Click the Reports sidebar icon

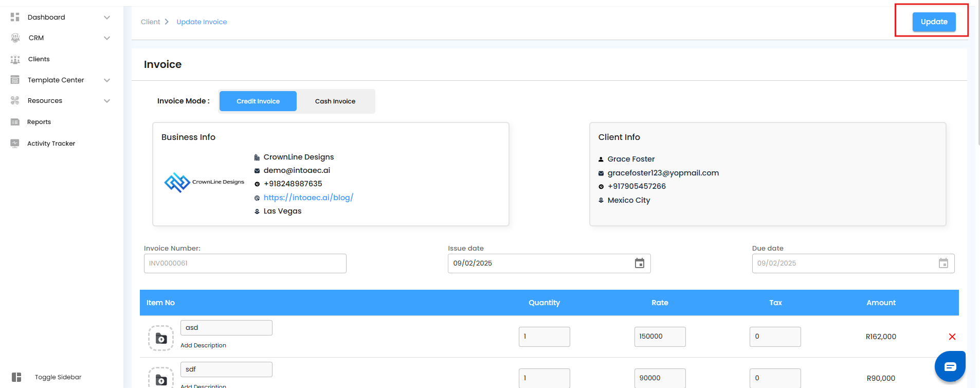(x=15, y=122)
